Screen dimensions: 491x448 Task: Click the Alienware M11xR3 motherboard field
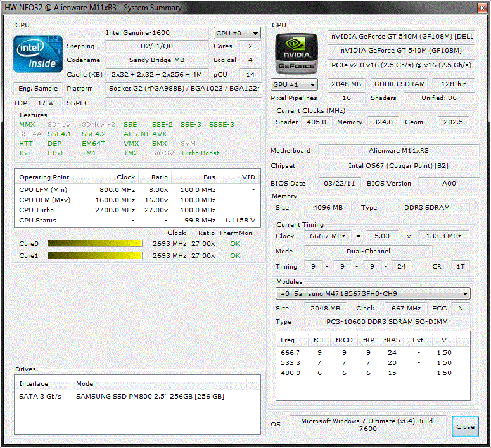(399, 151)
